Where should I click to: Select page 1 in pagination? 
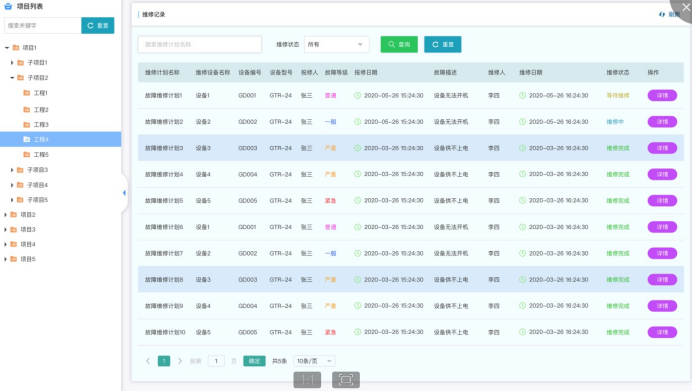coord(164,361)
